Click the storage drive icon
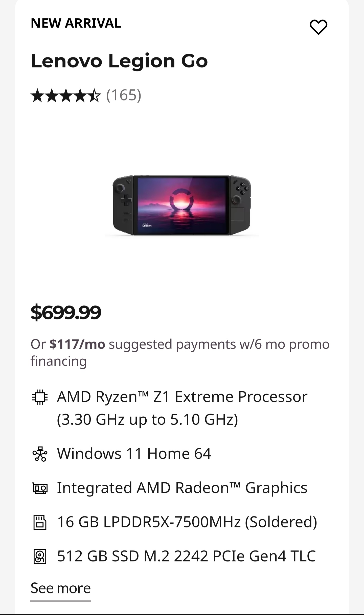This screenshot has width=364, height=615. (40, 557)
